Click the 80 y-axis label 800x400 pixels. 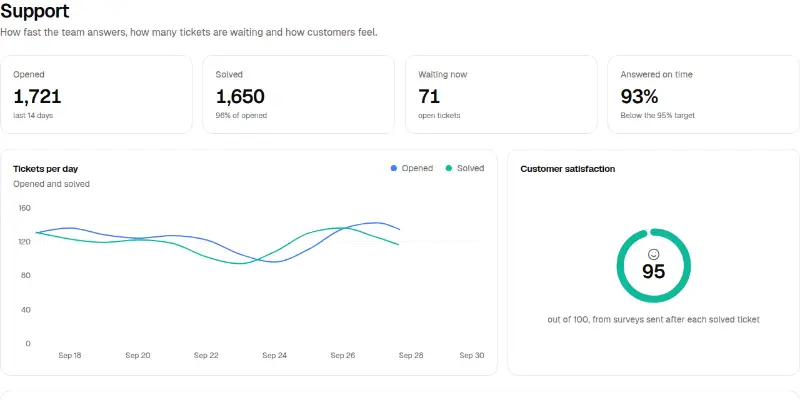pos(24,276)
